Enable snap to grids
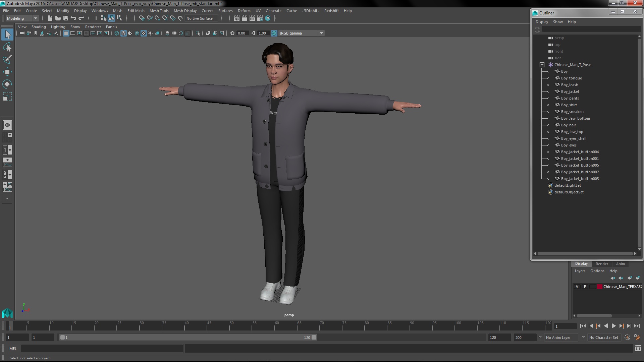Image resolution: width=644 pixels, height=362 pixels. pos(142,18)
